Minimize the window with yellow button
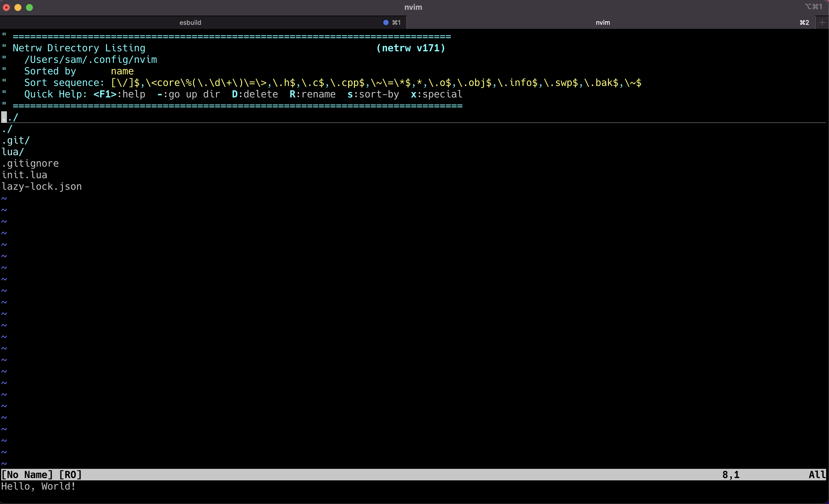Image resolution: width=829 pixels, height=504 pixels. (18, 7)
